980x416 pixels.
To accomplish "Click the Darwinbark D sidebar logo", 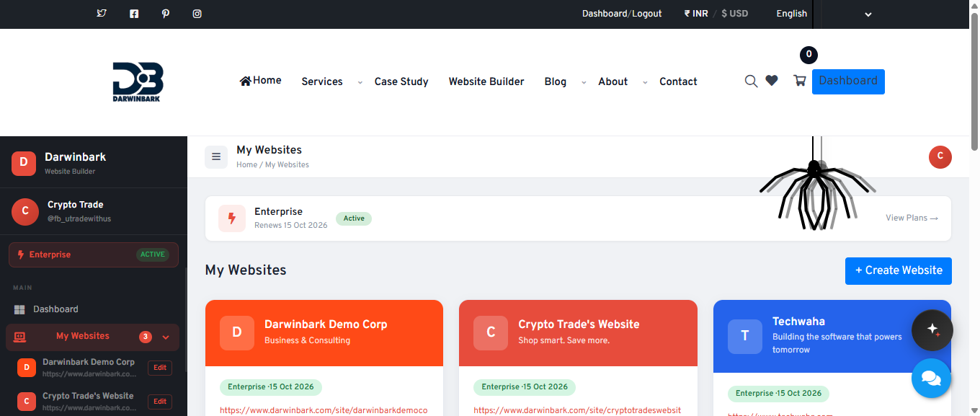I will [24, 164].
